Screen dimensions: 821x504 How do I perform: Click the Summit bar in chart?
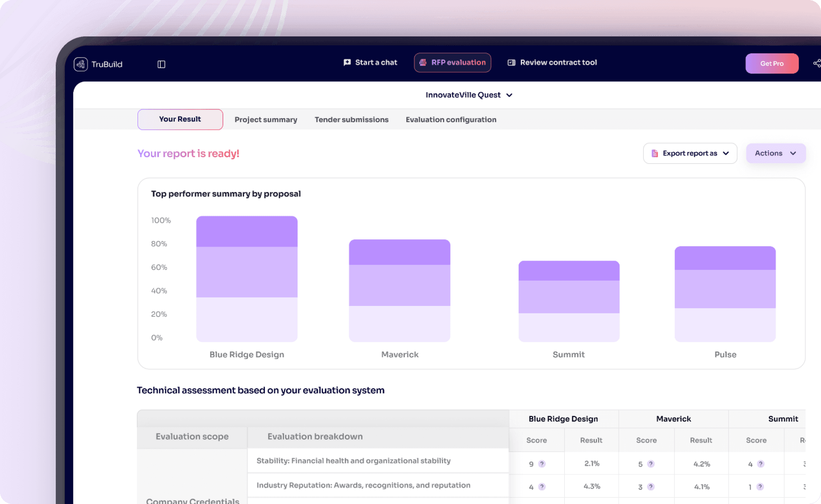click(x=568, y=301)
